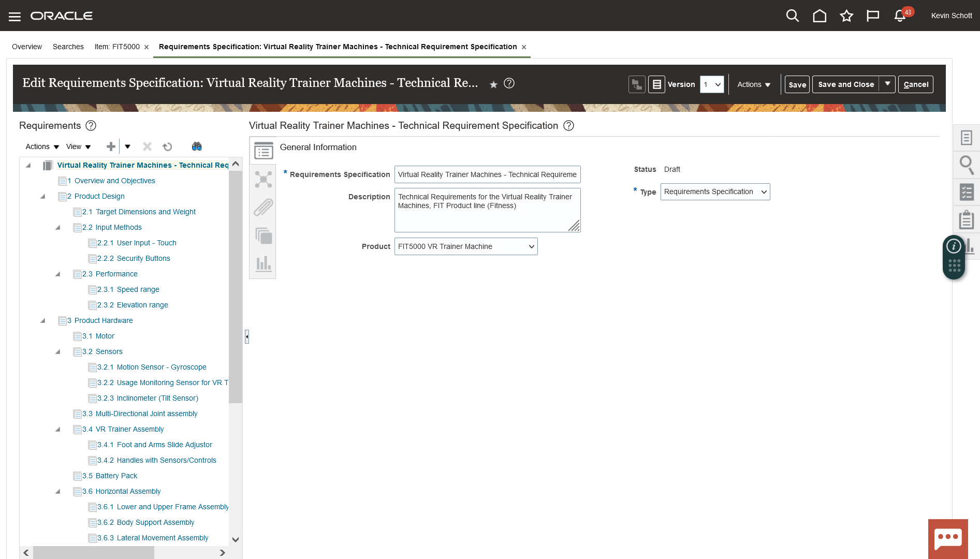980x559 pixels.
Task: Open the Attachments paperclip side tab
Action: coord(263,208)
